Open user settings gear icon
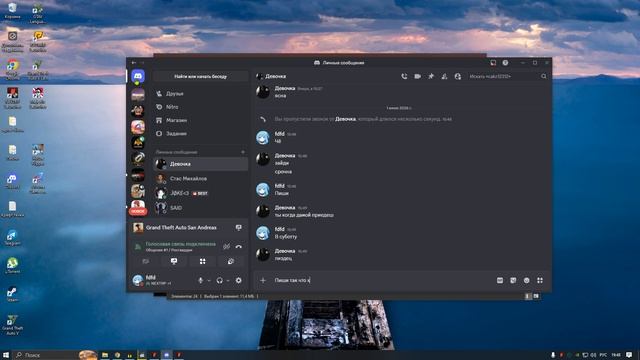The height and width of the screenshot is (360, 640). [239, 280]
